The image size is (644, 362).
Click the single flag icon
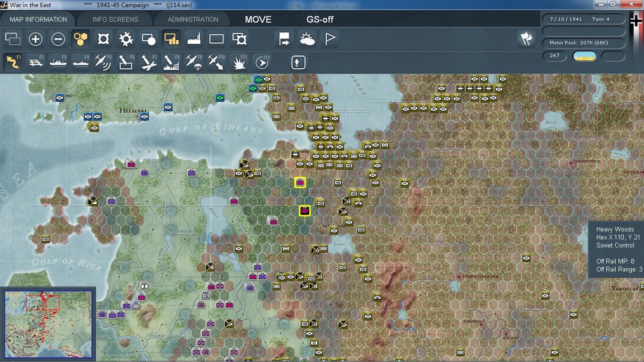tap(330, 39)
